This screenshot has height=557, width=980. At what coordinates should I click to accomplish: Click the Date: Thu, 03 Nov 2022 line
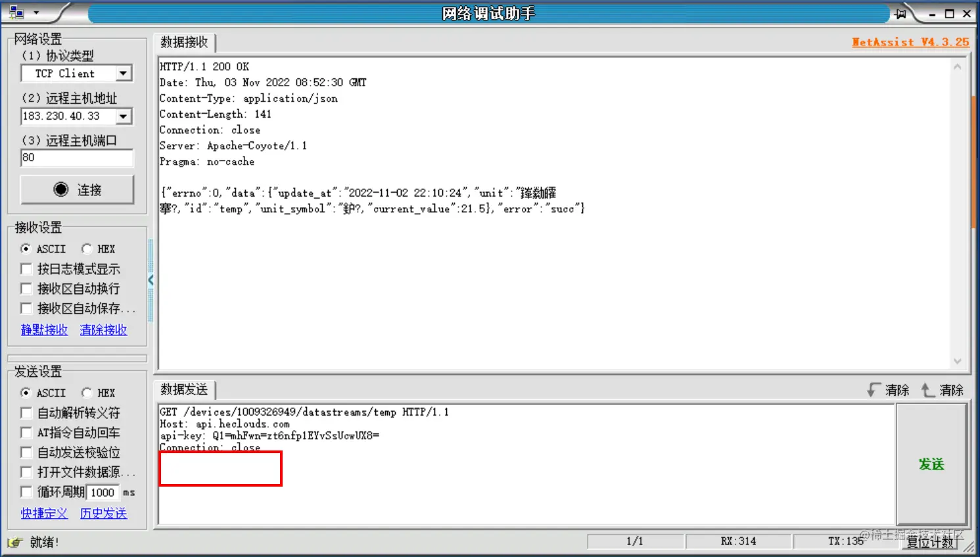tap(263, 82)
